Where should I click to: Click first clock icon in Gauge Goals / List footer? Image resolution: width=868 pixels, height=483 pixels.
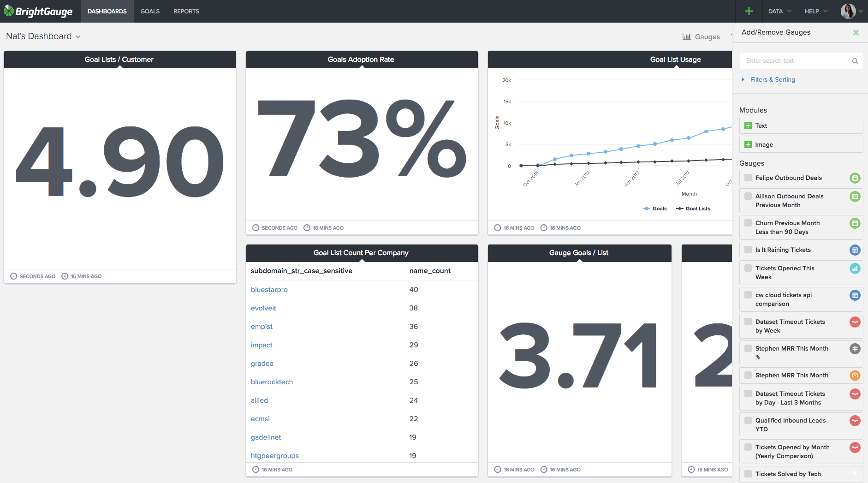[498, 470]
